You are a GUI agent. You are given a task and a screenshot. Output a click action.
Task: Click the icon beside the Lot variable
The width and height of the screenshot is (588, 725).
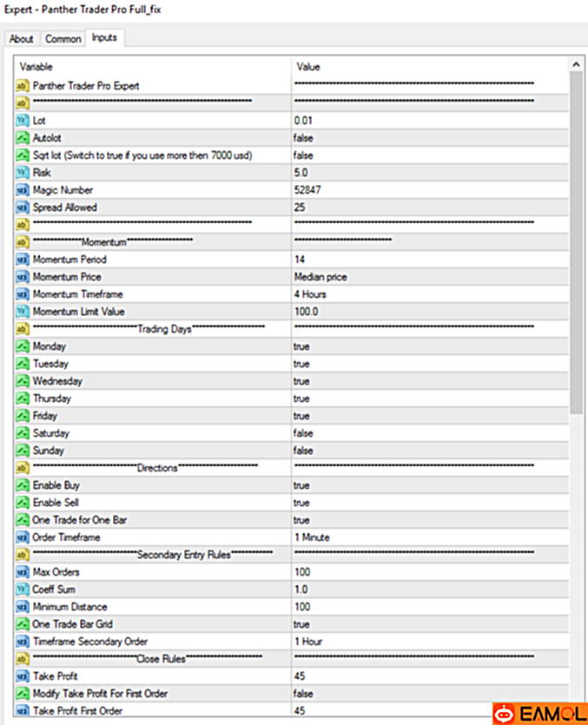pyautogui.click(x=23, y=120)
